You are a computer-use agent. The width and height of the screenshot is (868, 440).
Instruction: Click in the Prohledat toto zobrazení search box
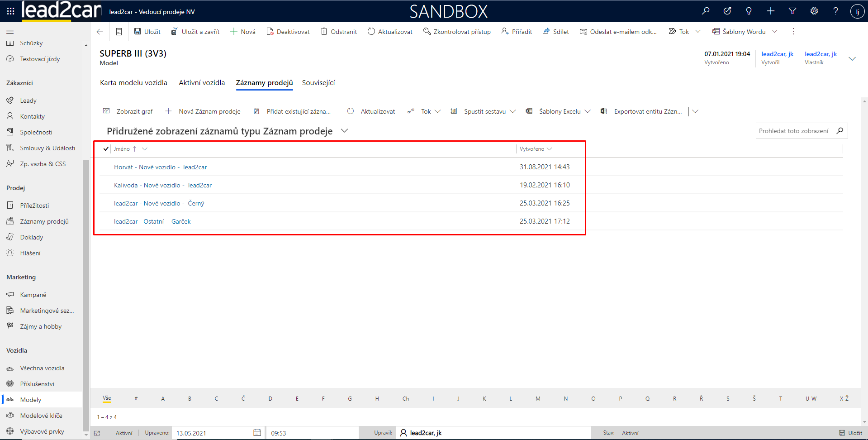pyautogui.click(x=793, y=131)
